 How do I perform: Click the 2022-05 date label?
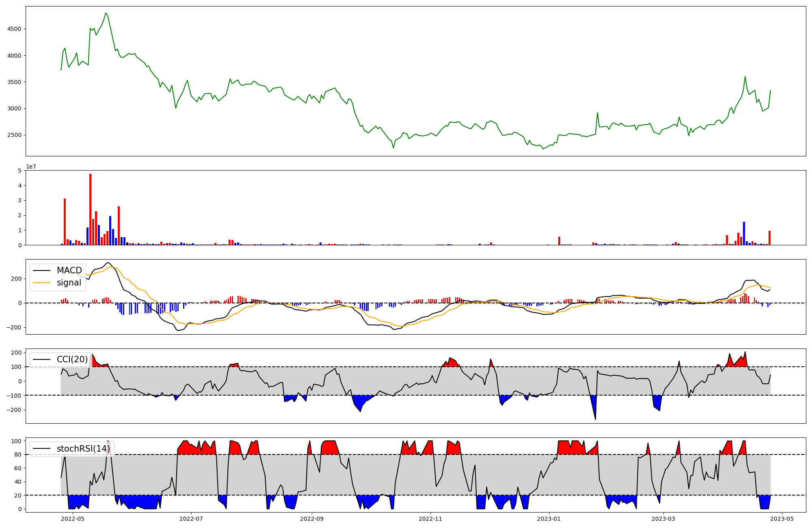pos(73,519)
